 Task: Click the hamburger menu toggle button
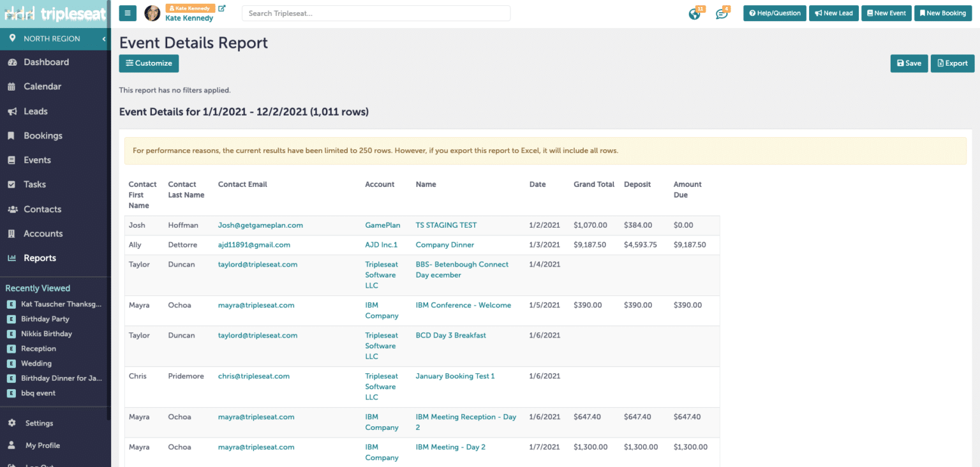pos(128,13)
